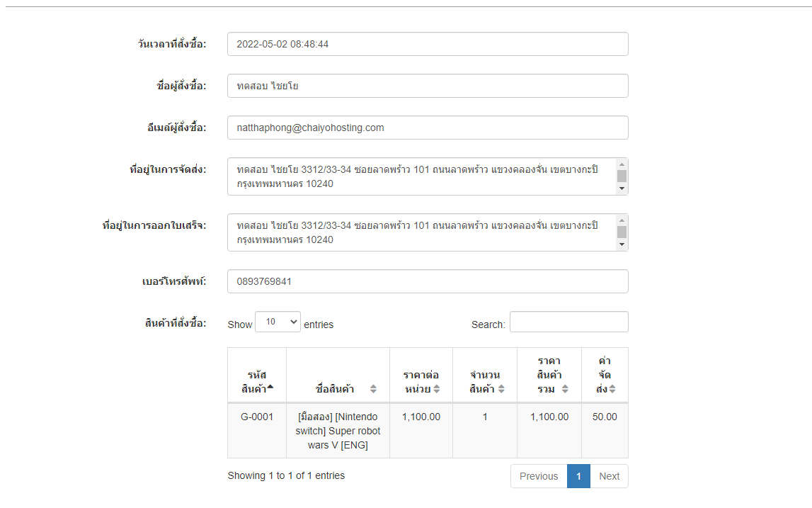Click the order date-time field
The image size is (812, 508).
428,44
